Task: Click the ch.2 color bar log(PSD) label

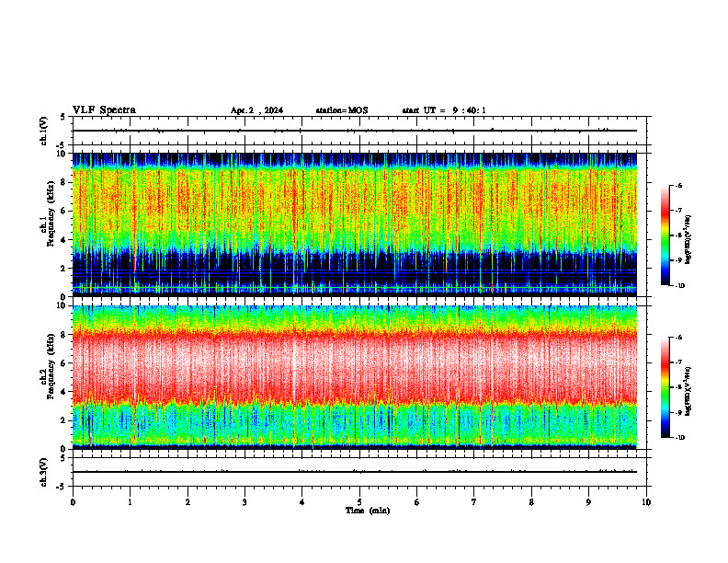Action: [x=688, y=391]
